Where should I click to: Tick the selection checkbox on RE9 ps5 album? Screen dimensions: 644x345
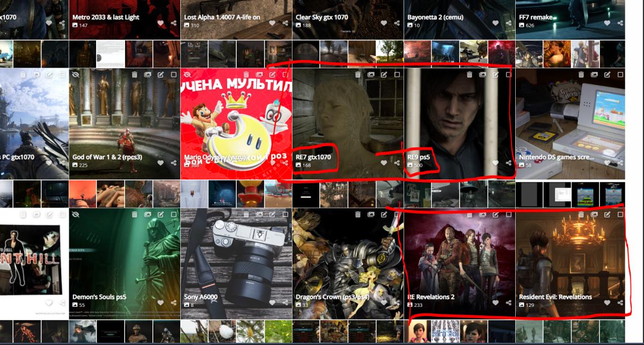click(x=509, y=75)
